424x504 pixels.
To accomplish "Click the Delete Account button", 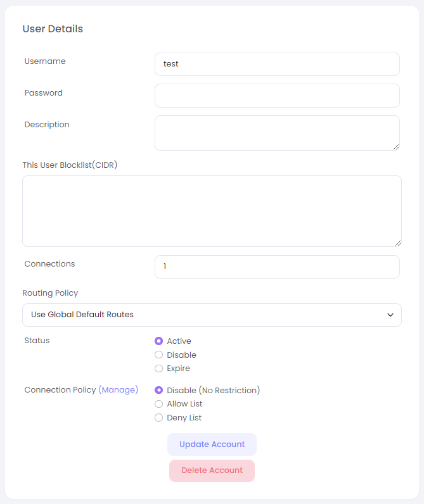I will 212,470.
